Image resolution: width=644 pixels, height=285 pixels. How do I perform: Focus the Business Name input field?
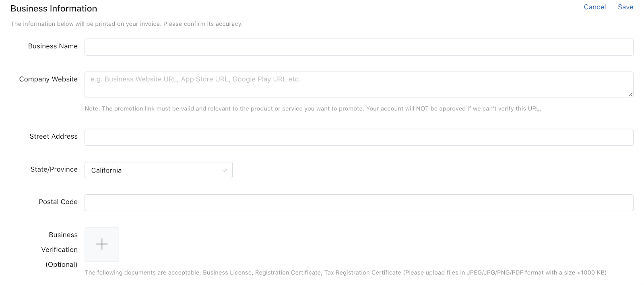(359, 47)
